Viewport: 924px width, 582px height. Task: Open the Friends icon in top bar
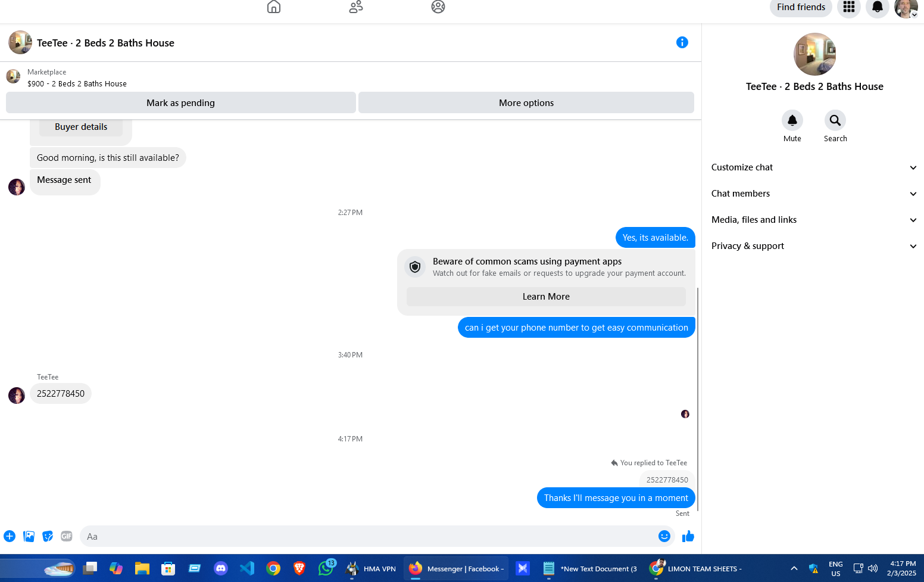click(356, 7)
